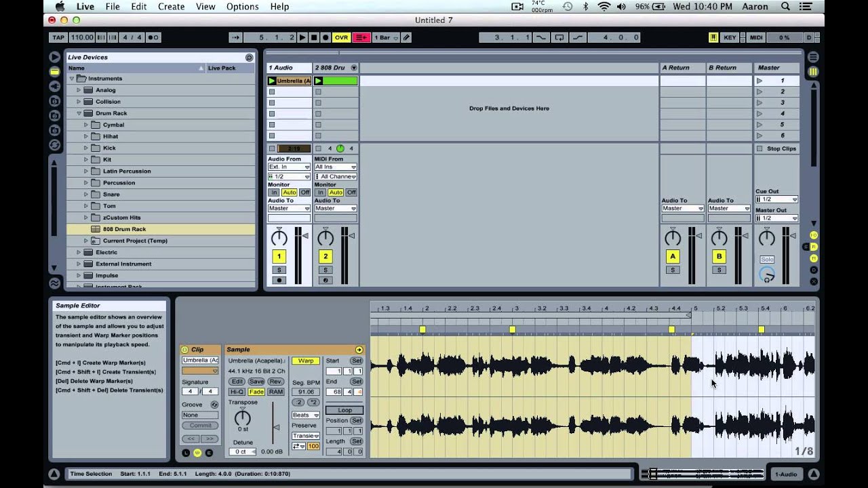
Task: Open the Apple menu
Action: 60,7
